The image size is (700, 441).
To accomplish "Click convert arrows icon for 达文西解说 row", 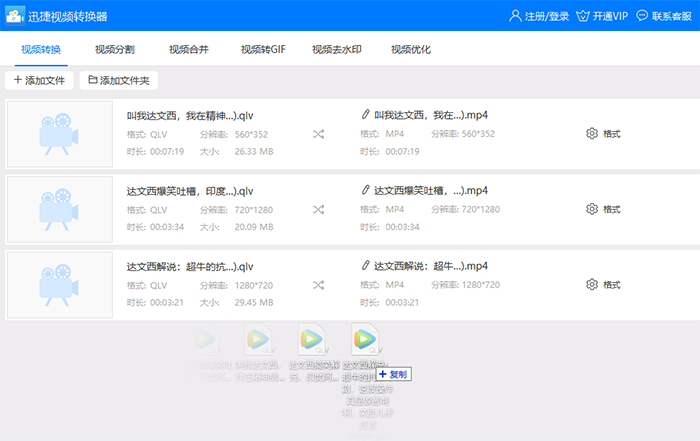I will point(318,285).
